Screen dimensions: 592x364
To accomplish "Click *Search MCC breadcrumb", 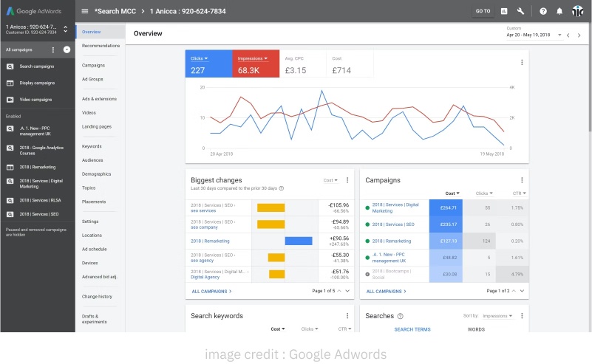I will 115,11.
